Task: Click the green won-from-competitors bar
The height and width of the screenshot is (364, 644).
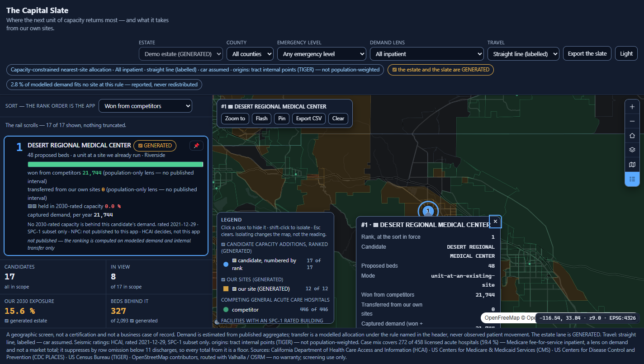Action: tap(115, 165)
